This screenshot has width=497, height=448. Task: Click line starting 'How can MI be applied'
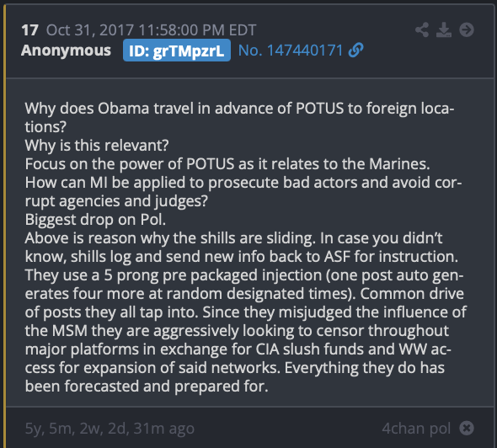[x=243, y=183]
